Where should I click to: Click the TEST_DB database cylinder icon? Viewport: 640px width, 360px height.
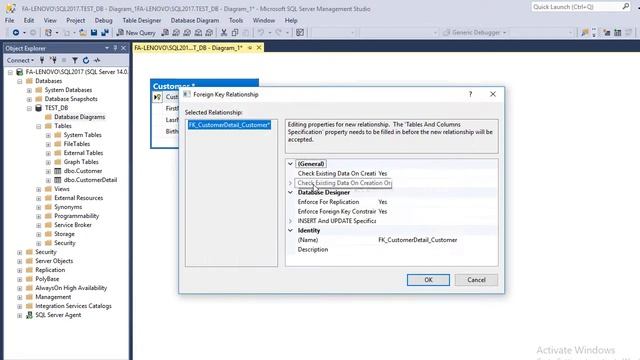39,108
